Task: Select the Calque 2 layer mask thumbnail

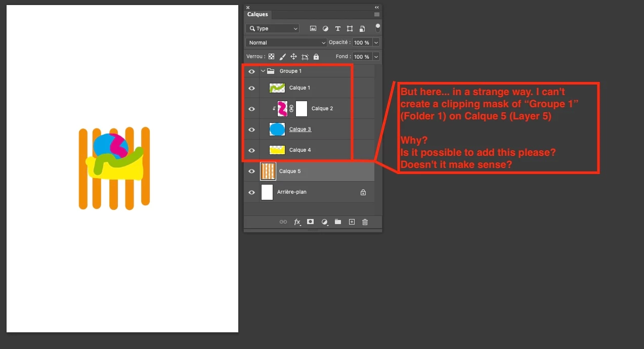Action: coord(302,109)
